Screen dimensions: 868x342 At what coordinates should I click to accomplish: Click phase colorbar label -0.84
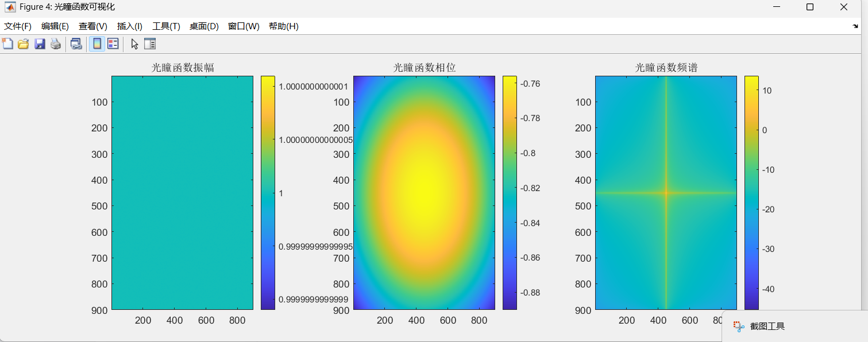pos(530,223)
